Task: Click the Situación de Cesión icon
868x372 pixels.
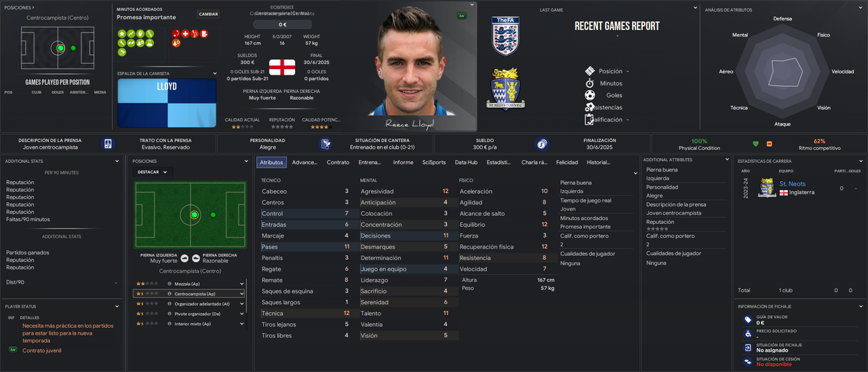Action: pos(747,361)
